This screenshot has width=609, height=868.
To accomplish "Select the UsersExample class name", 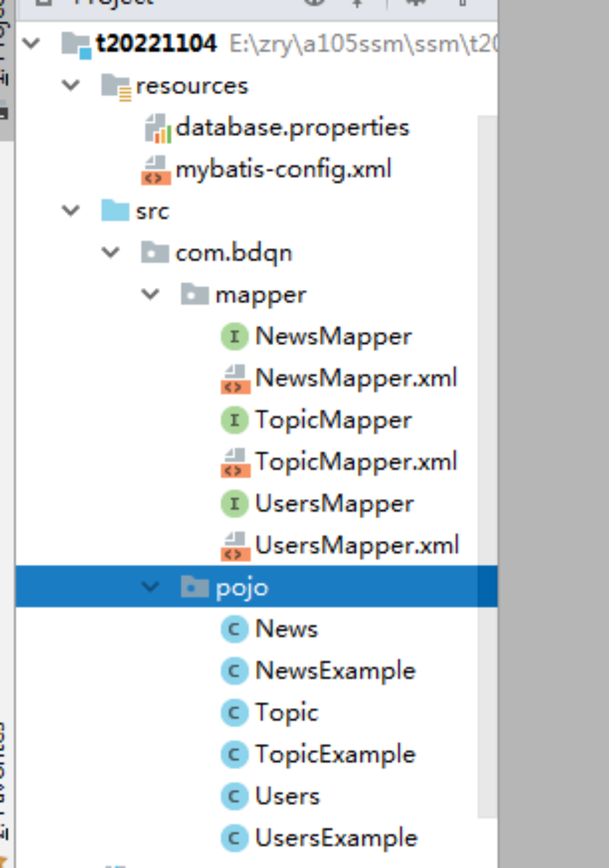I will pyautogui.click(x=336, y=838).
